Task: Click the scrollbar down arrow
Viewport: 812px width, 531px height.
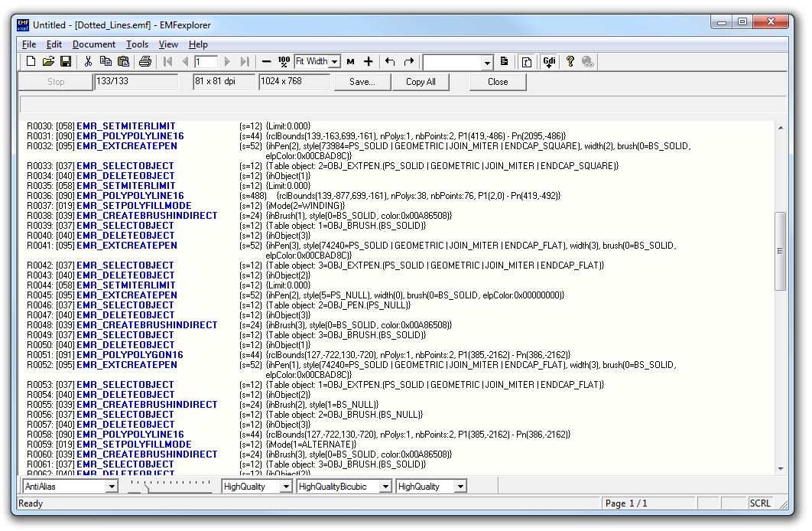Action: click(781, 469)
